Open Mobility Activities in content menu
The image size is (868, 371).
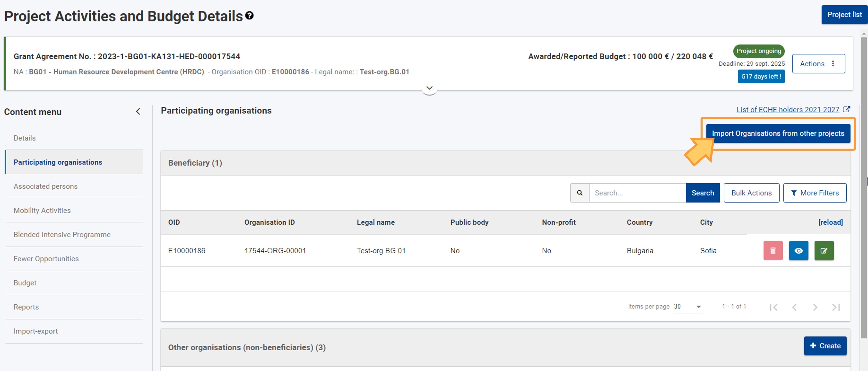[42, 211]
